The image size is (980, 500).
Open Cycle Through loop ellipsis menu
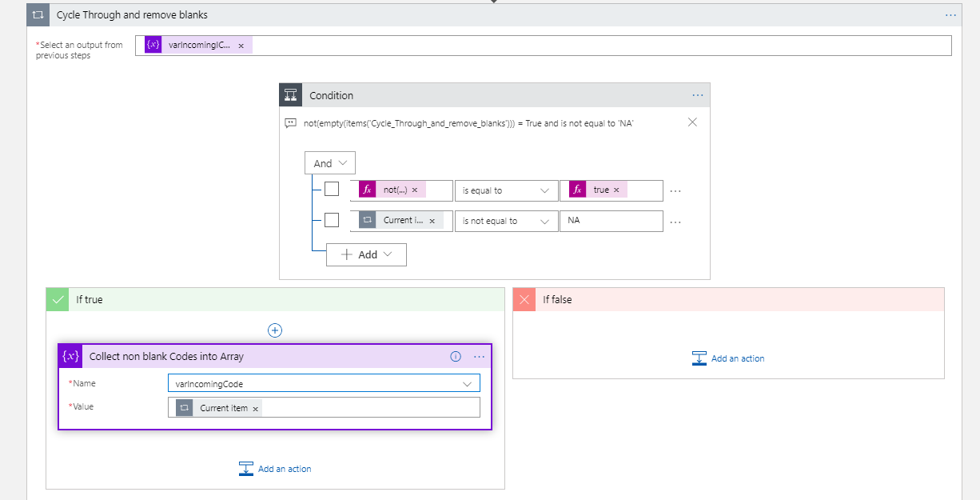click(x=950, y=15)
